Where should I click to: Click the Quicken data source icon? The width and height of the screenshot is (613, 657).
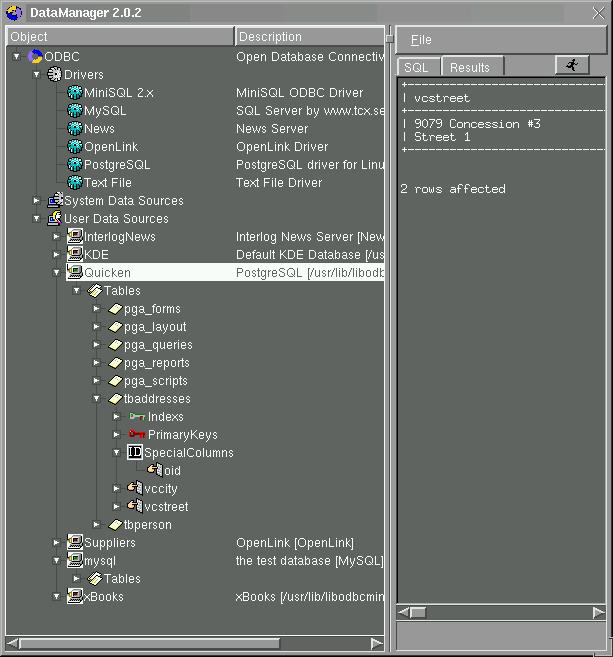point(75,272)
